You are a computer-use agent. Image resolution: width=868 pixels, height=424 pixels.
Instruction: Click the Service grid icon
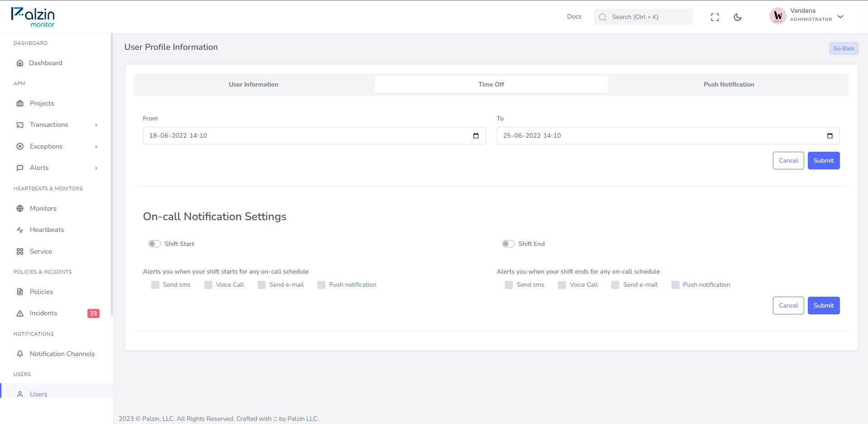pos(20,251)
